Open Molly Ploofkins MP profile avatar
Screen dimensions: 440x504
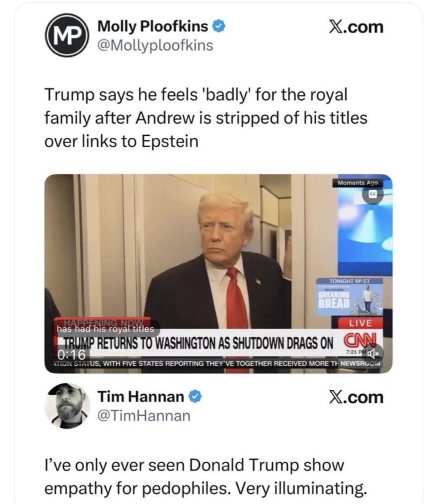click(67, 35)
